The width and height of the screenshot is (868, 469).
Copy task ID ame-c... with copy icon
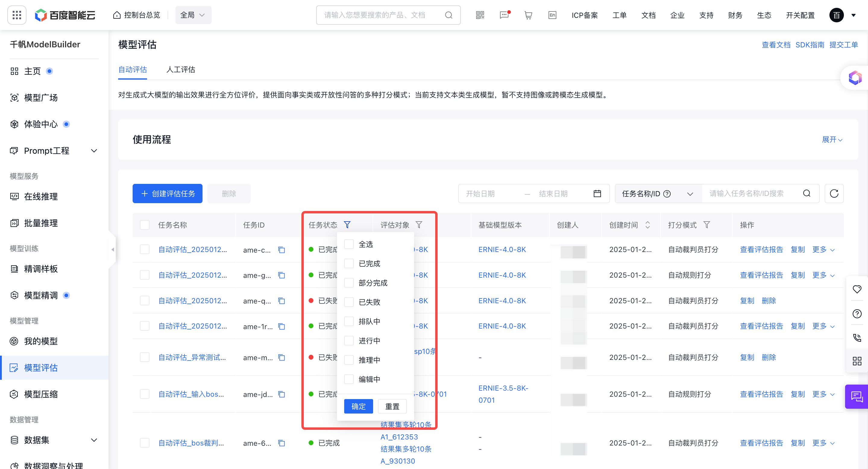point(281,250)
